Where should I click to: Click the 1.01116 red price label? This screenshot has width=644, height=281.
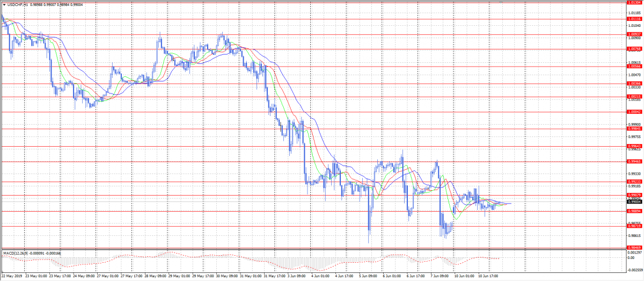click(635, 19)
